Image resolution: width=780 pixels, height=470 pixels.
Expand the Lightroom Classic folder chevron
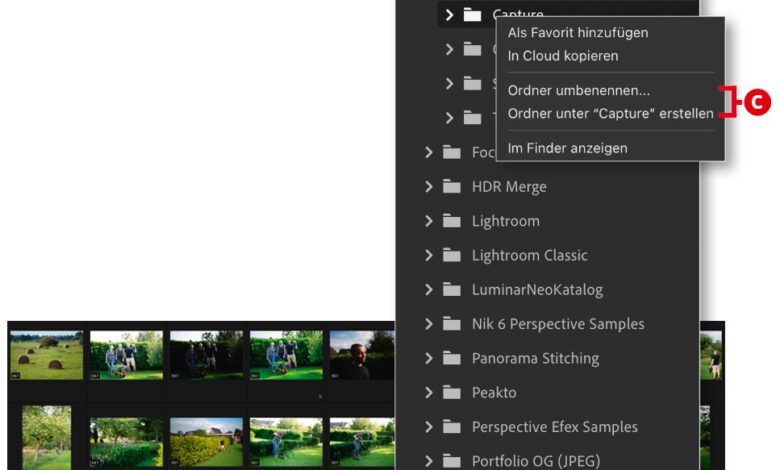point(429,255)
